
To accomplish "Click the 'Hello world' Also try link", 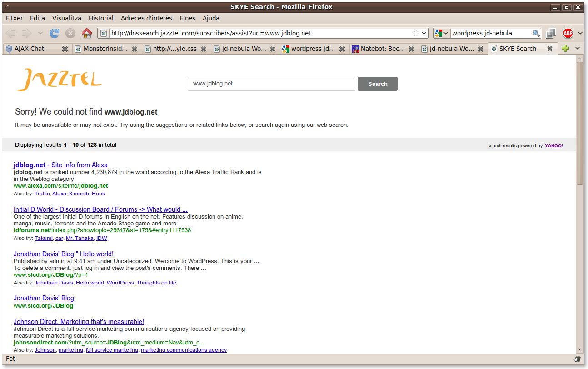I will coord(90,283).
